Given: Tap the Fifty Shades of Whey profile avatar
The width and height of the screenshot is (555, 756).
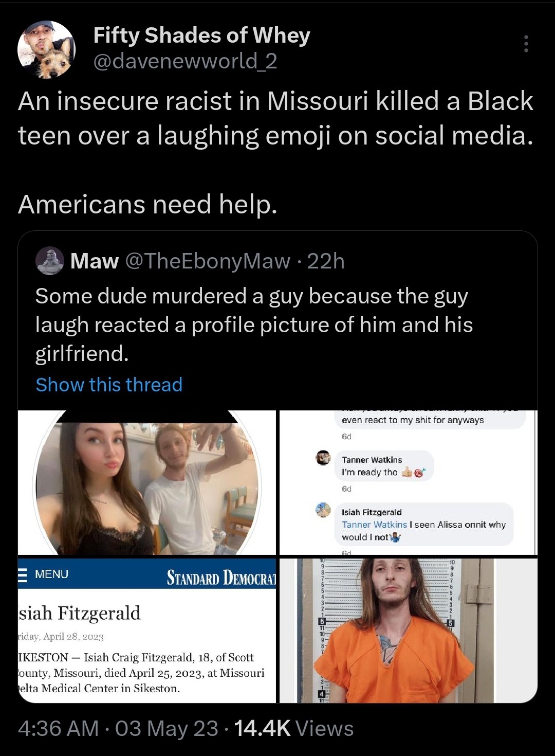Looking at the screenshot, I should click(x=47, y=50).
